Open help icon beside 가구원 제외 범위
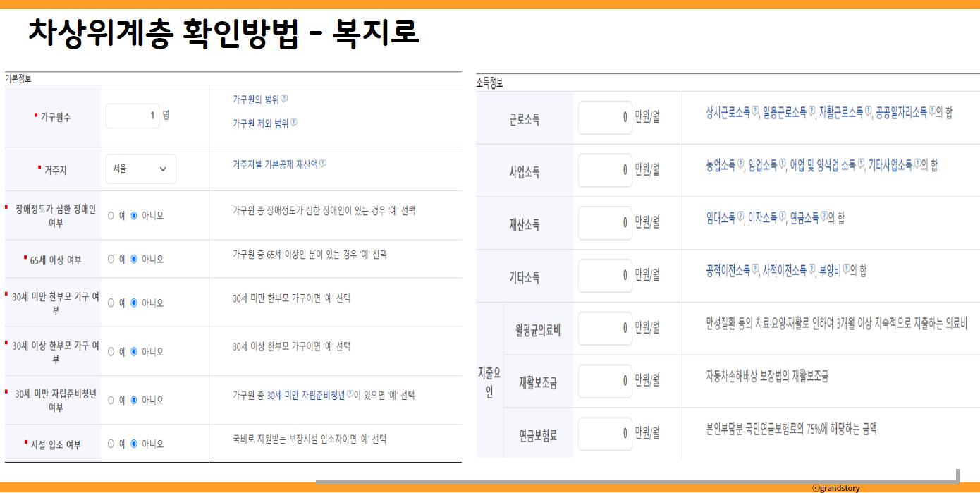 click(x=294, y=123)
